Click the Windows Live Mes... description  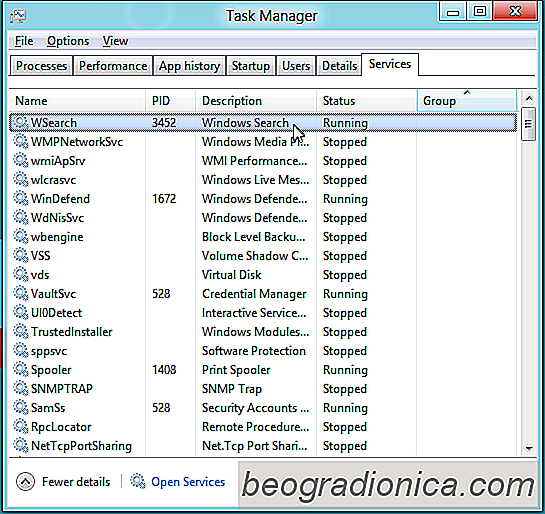pos(255,180)
